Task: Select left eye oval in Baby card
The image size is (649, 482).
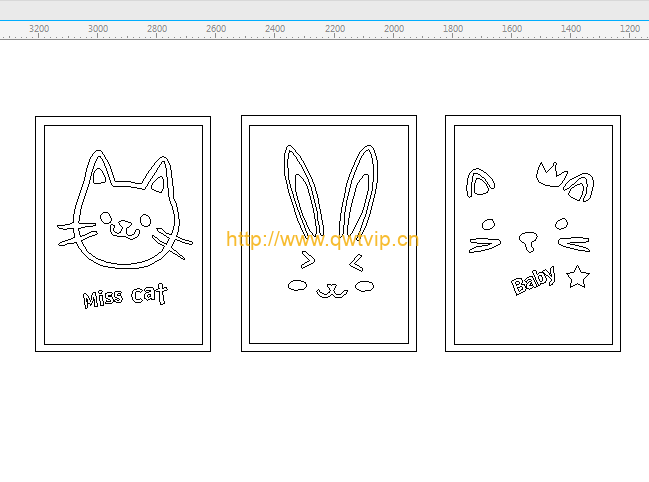Action: click(x=488, y=225)
